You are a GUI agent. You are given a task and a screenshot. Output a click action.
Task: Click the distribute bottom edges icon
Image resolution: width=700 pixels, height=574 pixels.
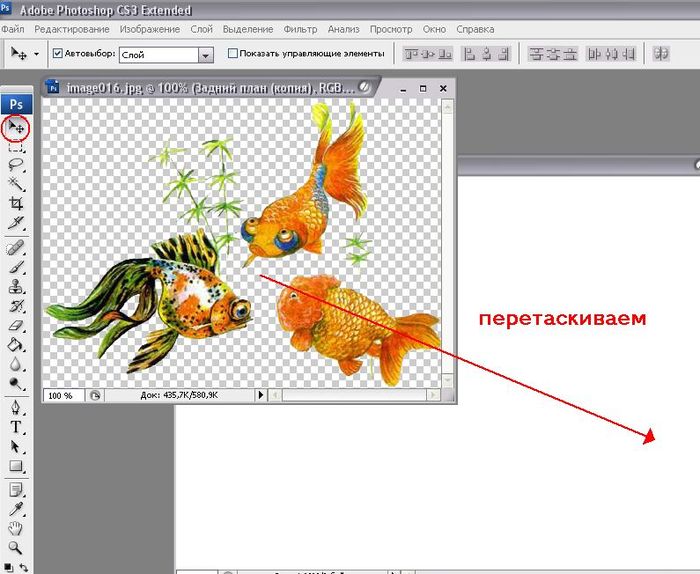(x=570, y=54)
